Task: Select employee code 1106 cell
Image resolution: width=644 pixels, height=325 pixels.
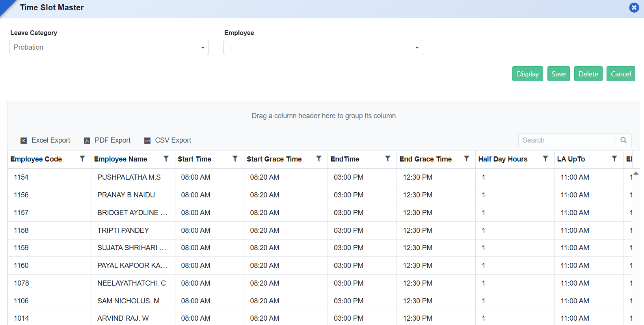Action: (49, 301)
